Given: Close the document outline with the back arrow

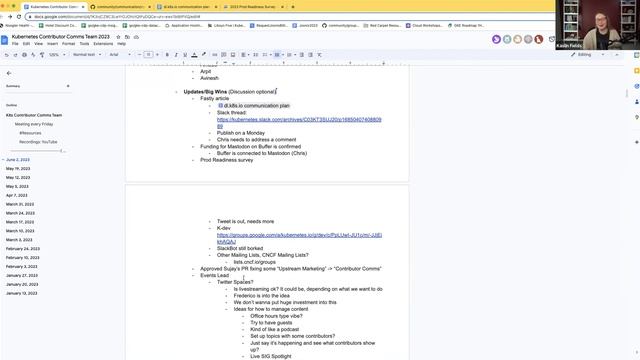Looking at the screenshot, I should (x=9, y=73).
